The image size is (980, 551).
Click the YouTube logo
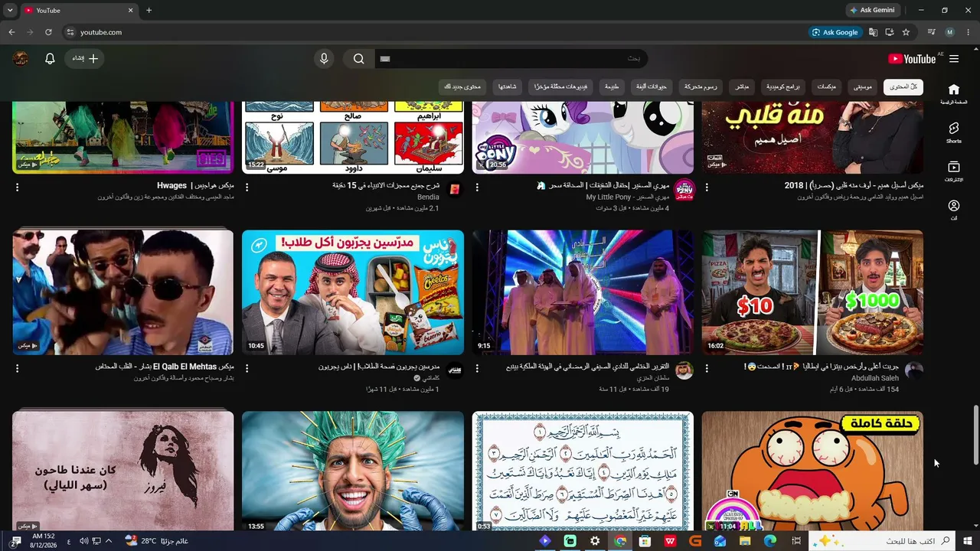tap(912, 59)
